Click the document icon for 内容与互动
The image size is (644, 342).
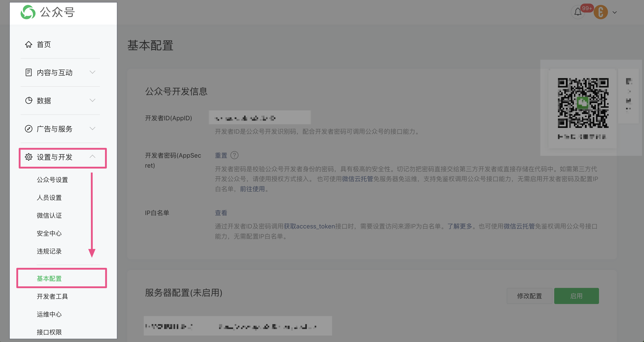tap(28, 72)
